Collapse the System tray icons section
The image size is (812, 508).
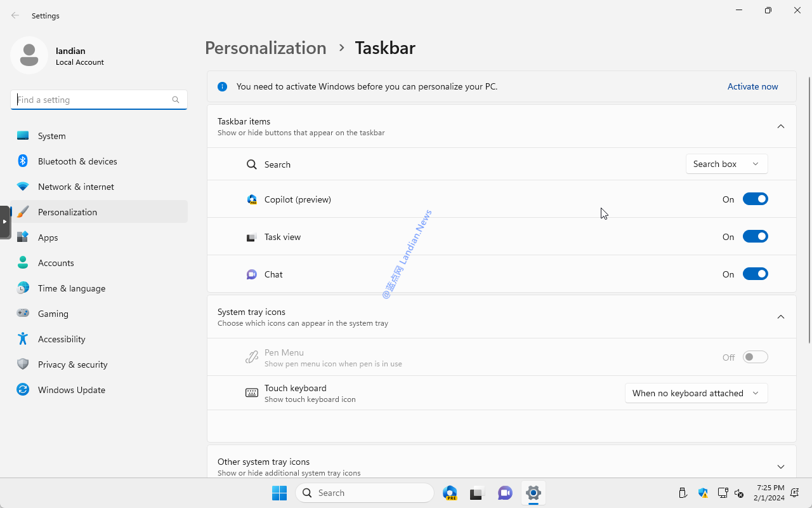point(781,317)
